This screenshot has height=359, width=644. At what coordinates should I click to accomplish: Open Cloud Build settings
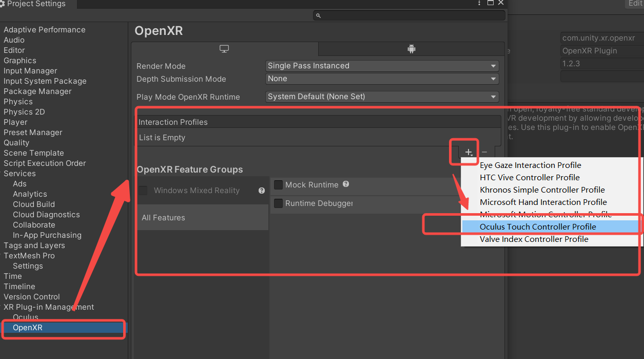34,204
